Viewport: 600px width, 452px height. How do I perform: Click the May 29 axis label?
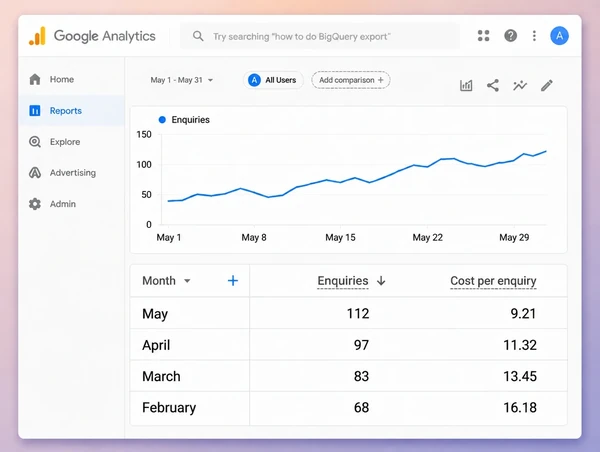(x=514, y=238)
